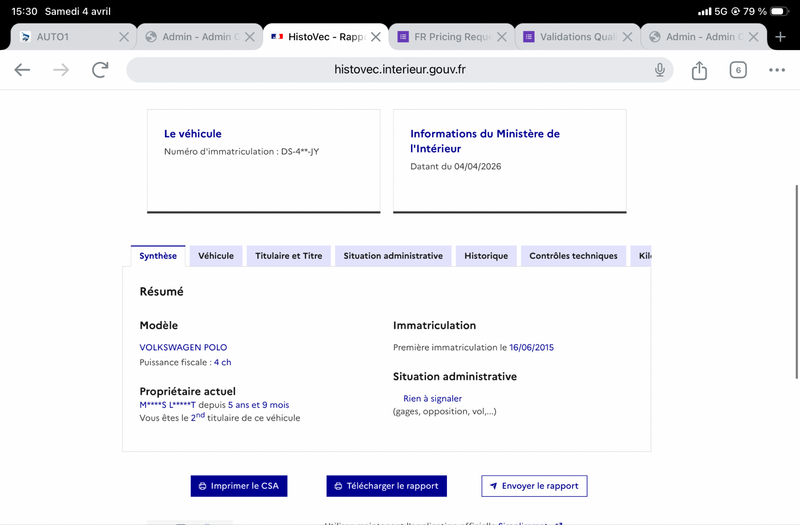
Task: Close the AUTO1 tab
Action: [124, 37]
